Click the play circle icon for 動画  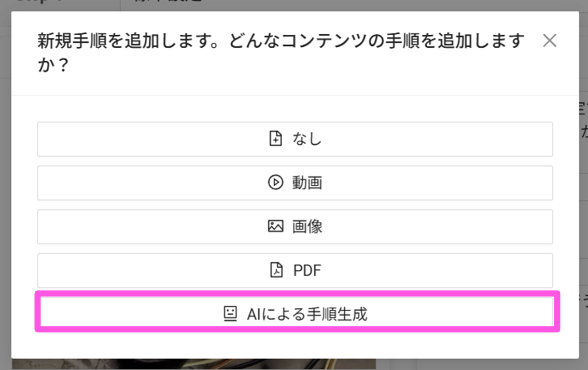(275, 183)
